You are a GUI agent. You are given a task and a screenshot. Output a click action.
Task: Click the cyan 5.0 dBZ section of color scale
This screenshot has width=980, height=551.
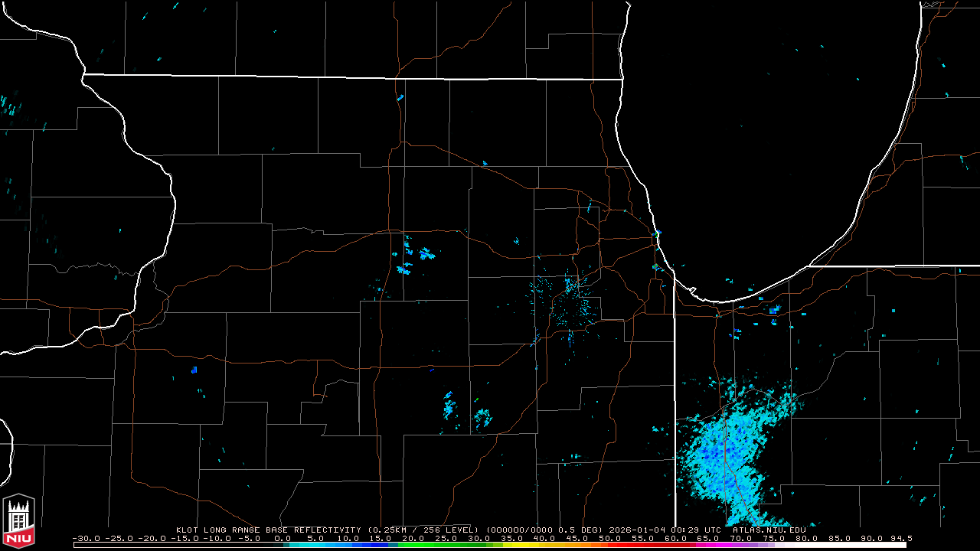[x=316, y=545]
